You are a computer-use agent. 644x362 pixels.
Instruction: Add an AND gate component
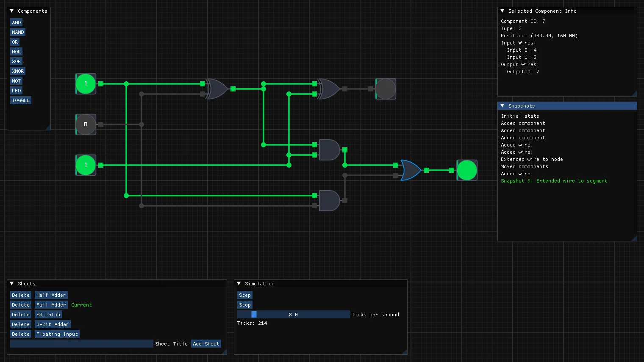(17, 22)
